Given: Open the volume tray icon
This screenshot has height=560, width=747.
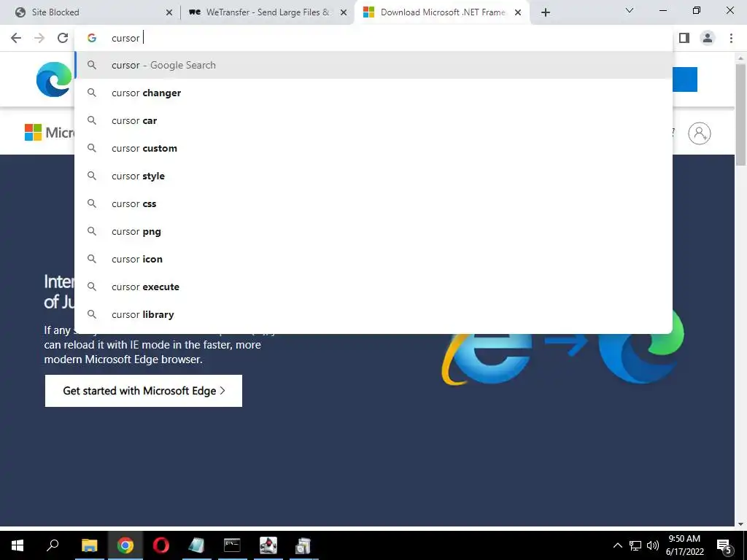Looking at the screenshot, I should point(653,545).
